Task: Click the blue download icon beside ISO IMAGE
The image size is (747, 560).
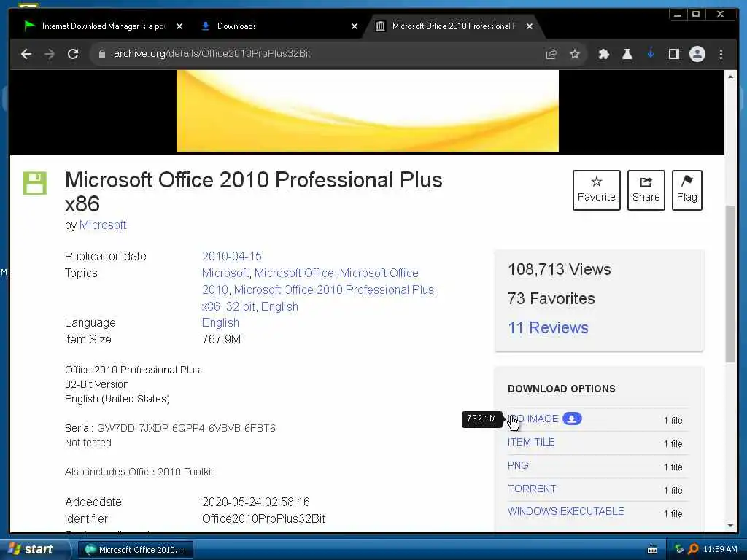Action: [572, 419]
